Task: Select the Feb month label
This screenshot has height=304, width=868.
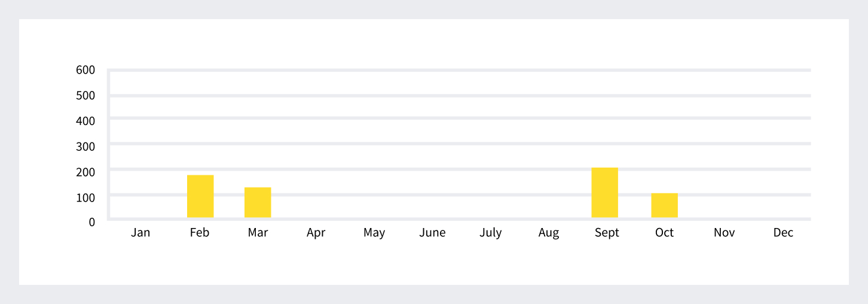Action: point(200,233)
